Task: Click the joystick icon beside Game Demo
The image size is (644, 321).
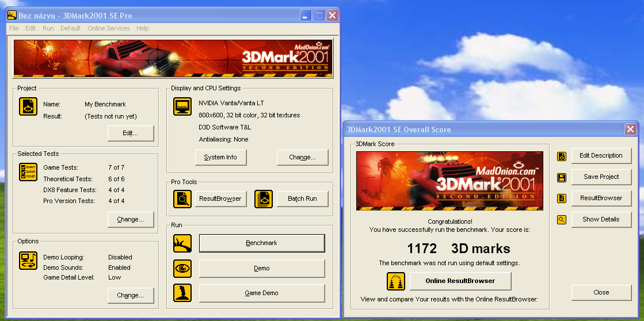Action: (182, 293)
